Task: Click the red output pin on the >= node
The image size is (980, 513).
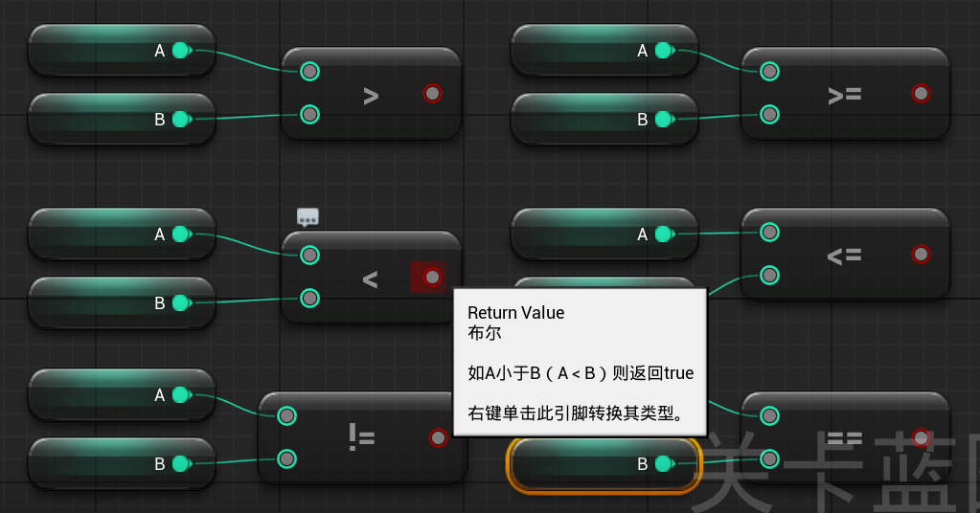Action: click(x=921, y=93)
